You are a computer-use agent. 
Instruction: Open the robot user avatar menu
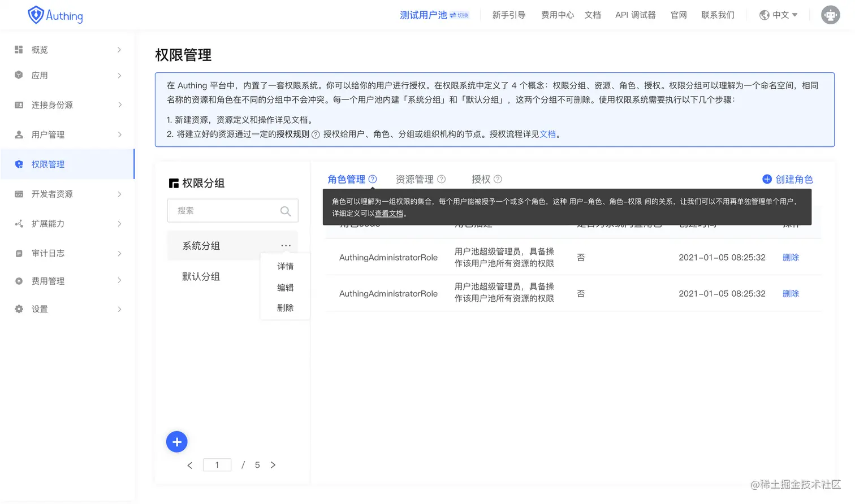(830, 15)
